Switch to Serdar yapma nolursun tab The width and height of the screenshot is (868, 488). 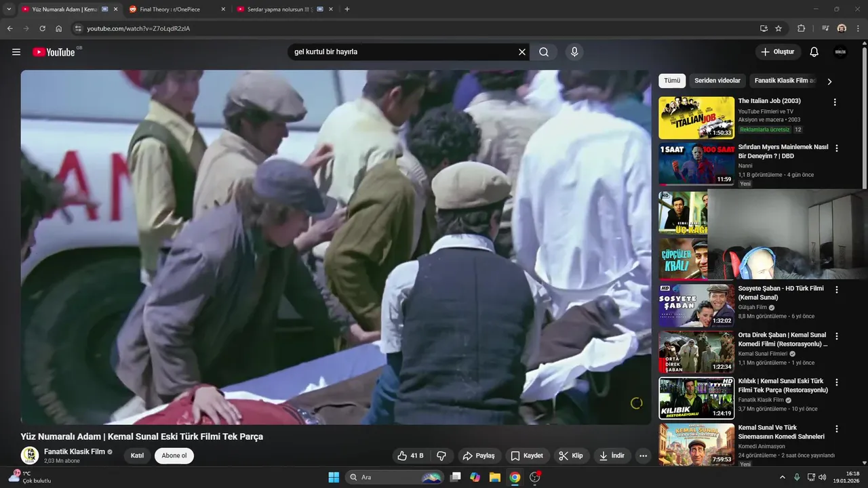285,9
